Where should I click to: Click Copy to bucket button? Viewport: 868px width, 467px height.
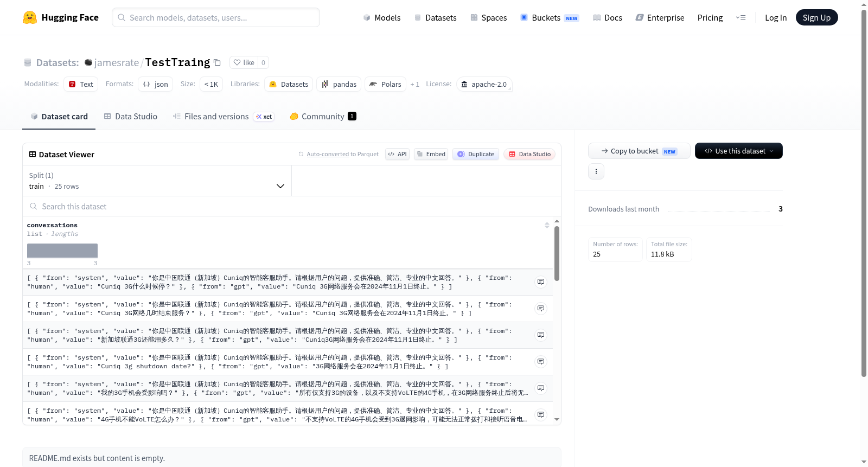tap(639, 151)
